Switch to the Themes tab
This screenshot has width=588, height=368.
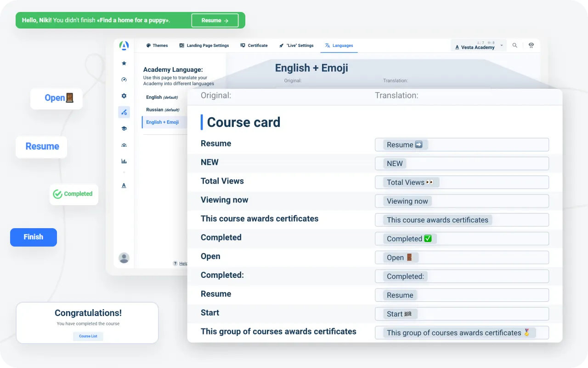(157, 46)
